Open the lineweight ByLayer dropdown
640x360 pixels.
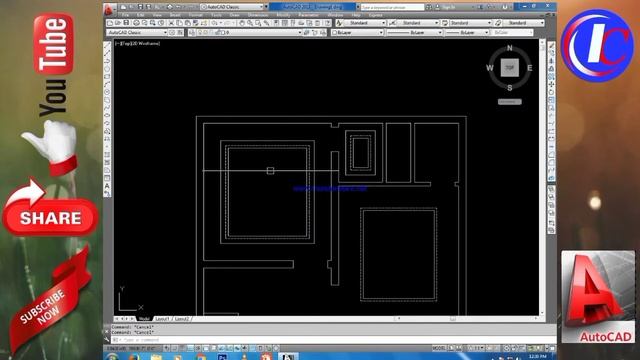[467, 32]
